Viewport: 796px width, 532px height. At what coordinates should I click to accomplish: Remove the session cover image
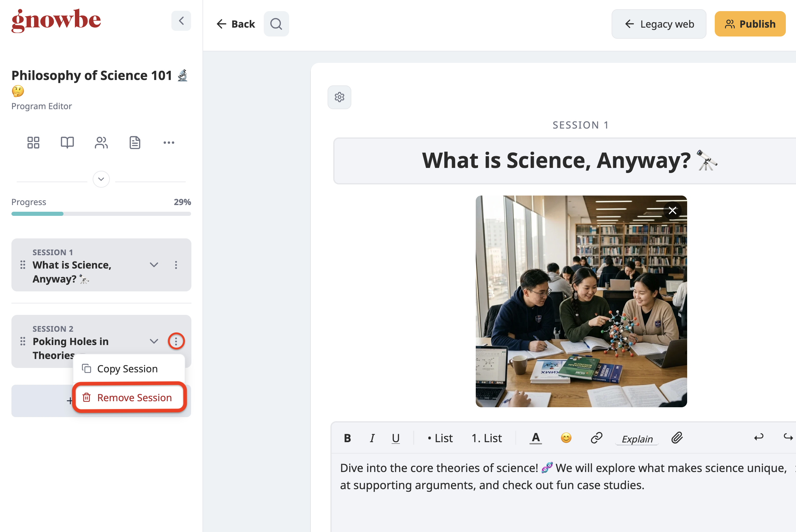(672, 210)
